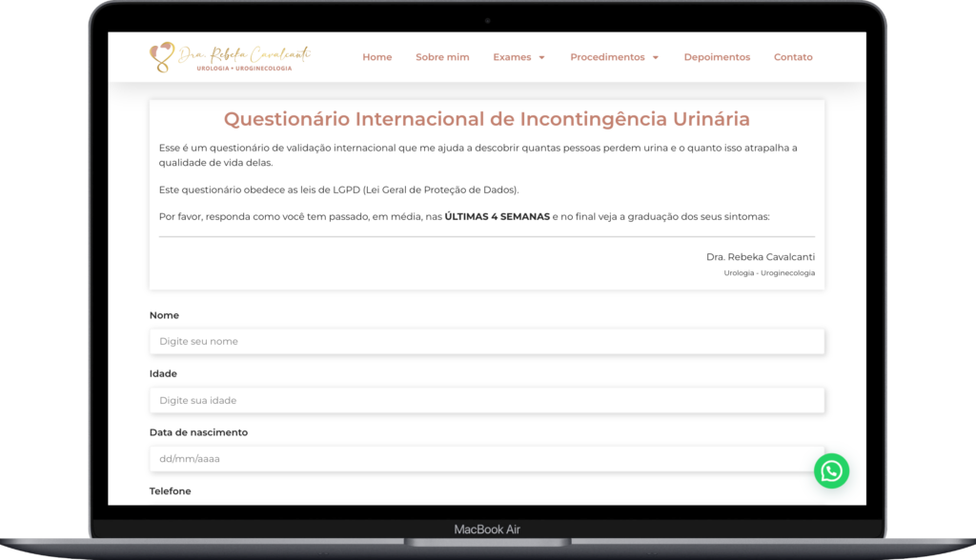Open the Procedimentos menu
This screenshot has height=560, width=976.
coord(607,56)
